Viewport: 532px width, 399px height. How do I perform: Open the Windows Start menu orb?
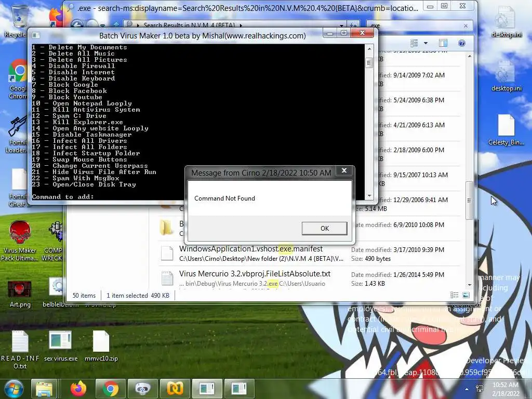pos(14,389)
